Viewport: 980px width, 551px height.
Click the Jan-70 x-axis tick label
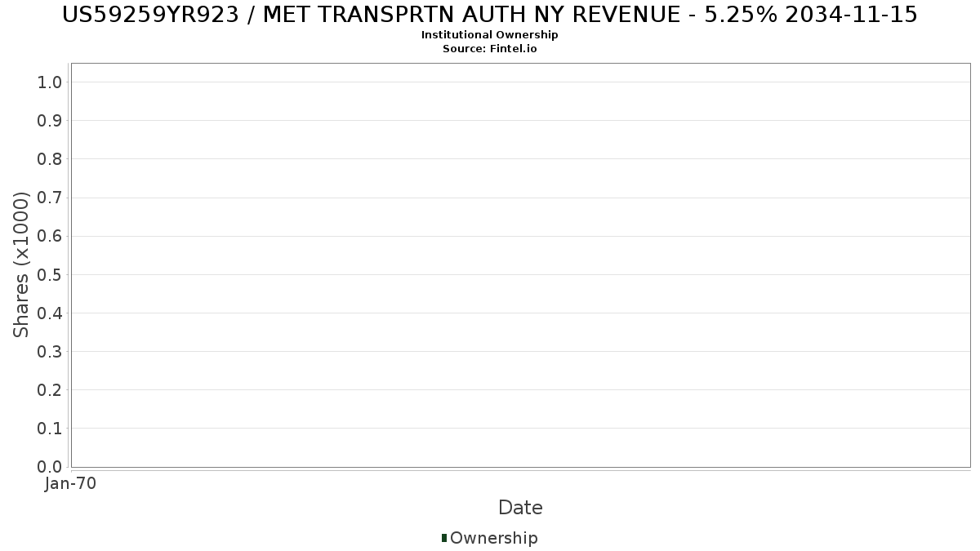click(x=71, y=484)
